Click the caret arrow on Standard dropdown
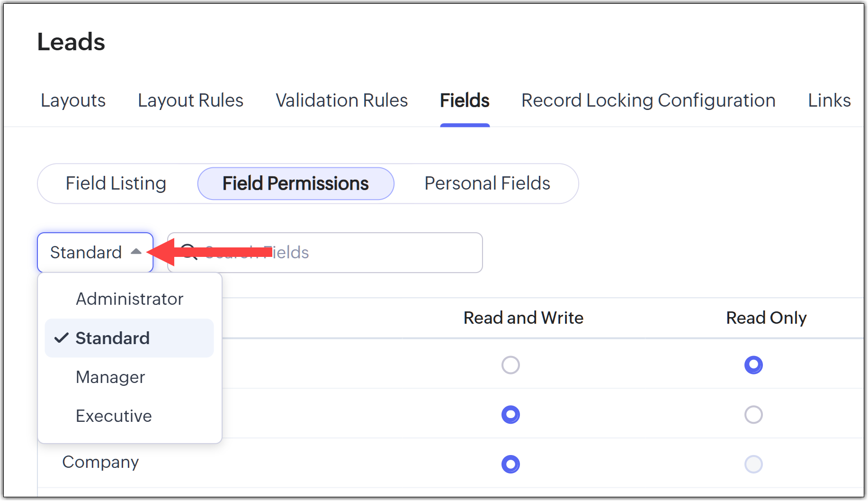 (x=136, y=252)
